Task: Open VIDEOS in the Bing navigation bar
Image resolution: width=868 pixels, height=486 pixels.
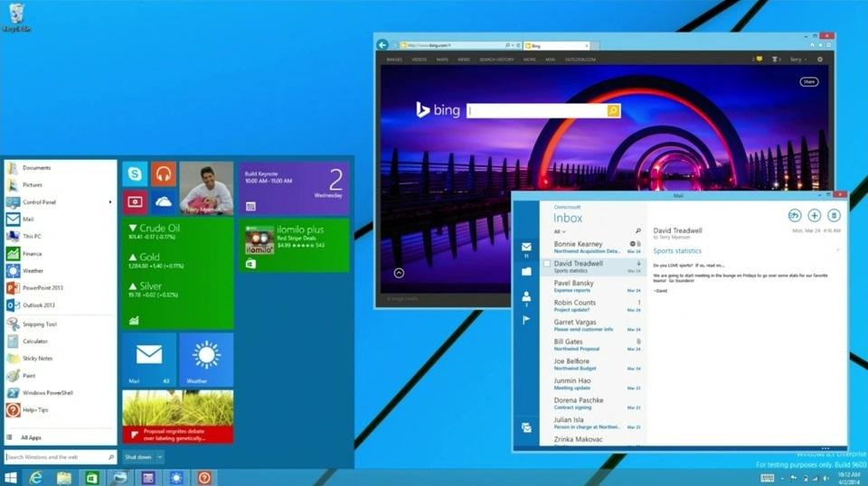Action: 419,59
